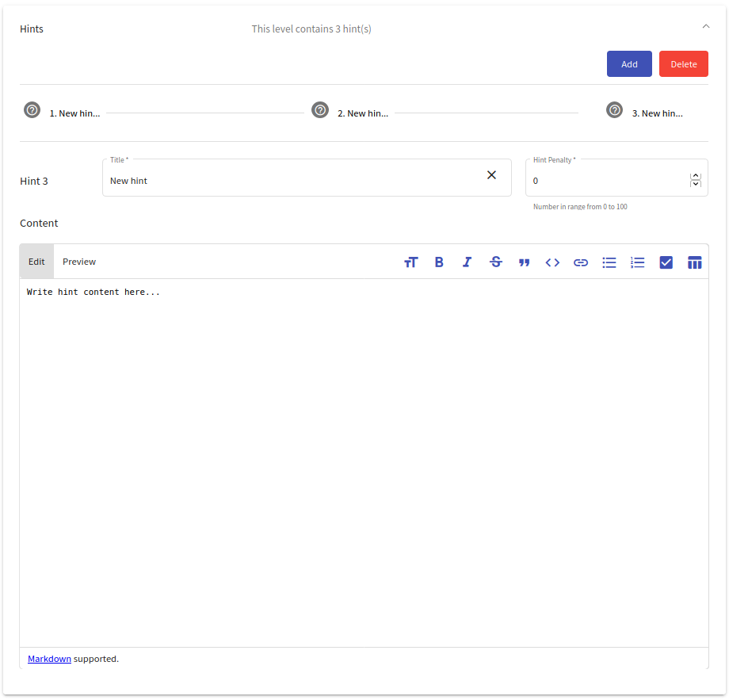Switch to the Edit tab

coord(36,262)
